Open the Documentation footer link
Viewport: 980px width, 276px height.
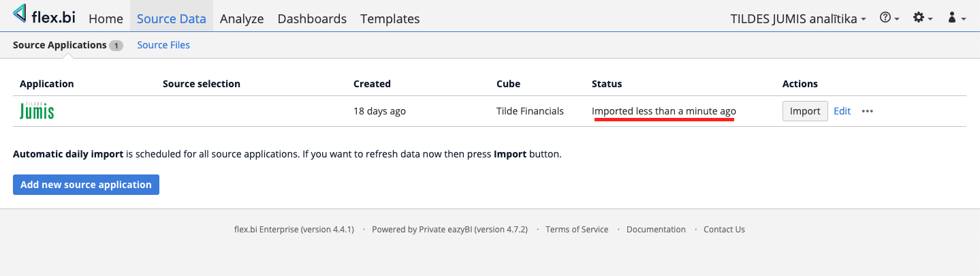tap(656, 230)
